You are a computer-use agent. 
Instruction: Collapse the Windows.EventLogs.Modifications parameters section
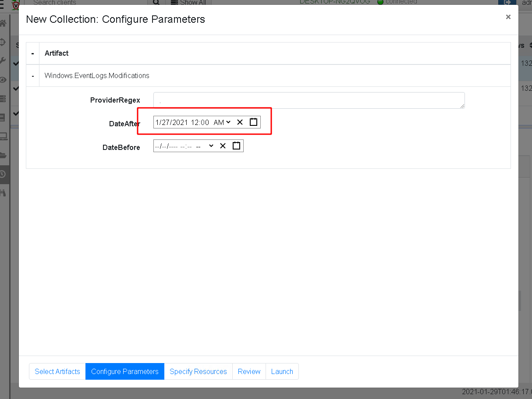pos(33,76)
